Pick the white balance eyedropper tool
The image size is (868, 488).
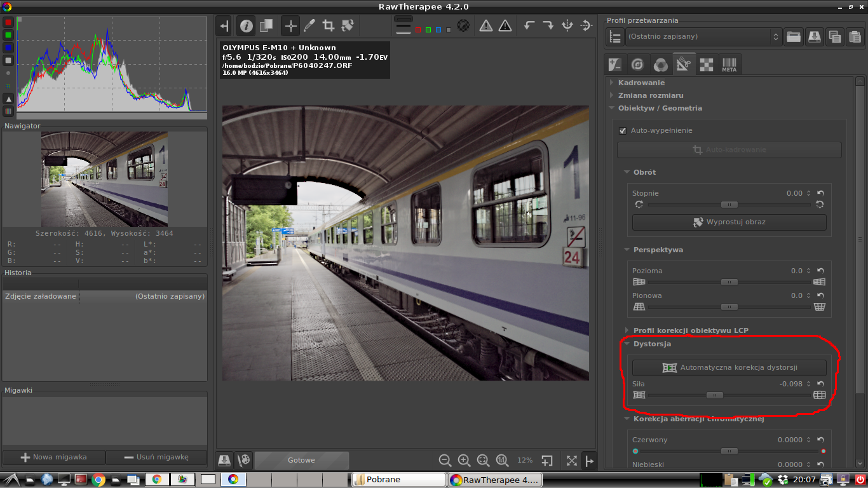(x=309, y=26)
